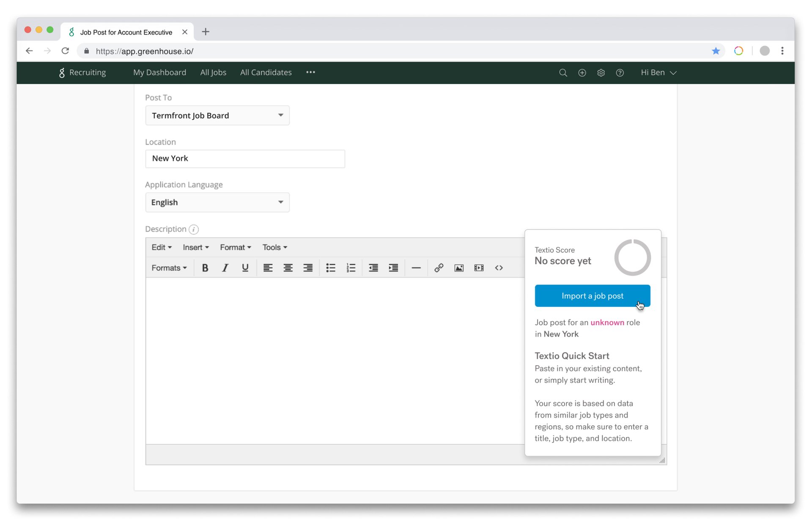The image size is (812, 522).
Task: Click the source code view icon
Action: [499, 268]
